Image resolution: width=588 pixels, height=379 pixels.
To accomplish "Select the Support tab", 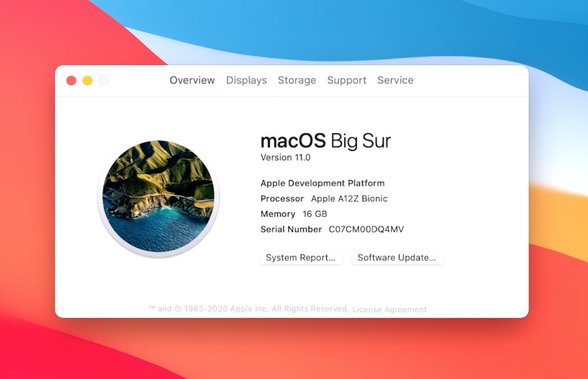I will [x=347, y=80].
